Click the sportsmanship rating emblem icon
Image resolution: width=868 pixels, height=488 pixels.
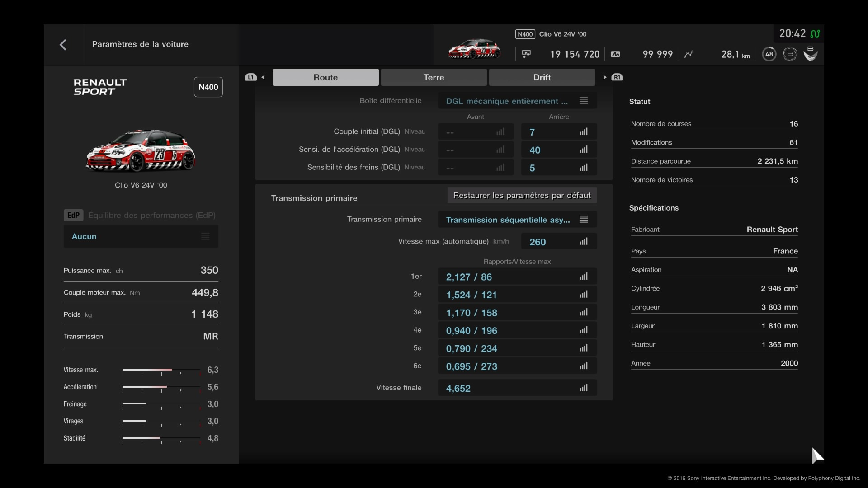point(811,54)
